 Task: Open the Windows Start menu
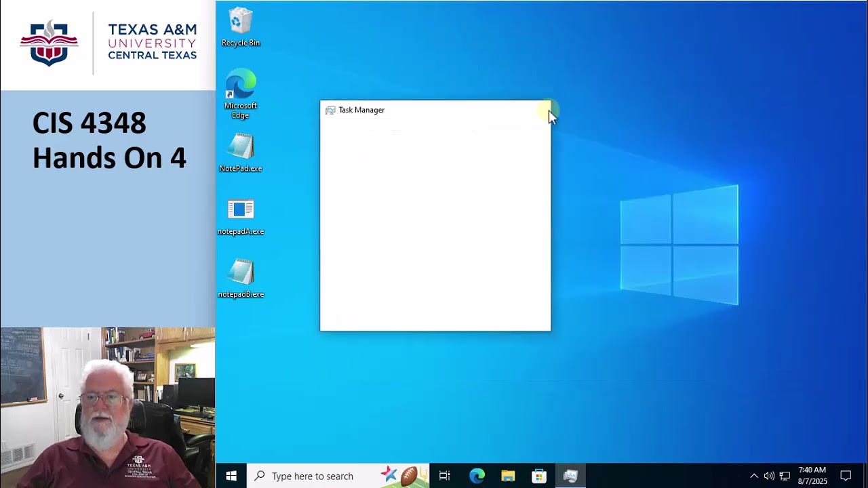tap(231, 476)
